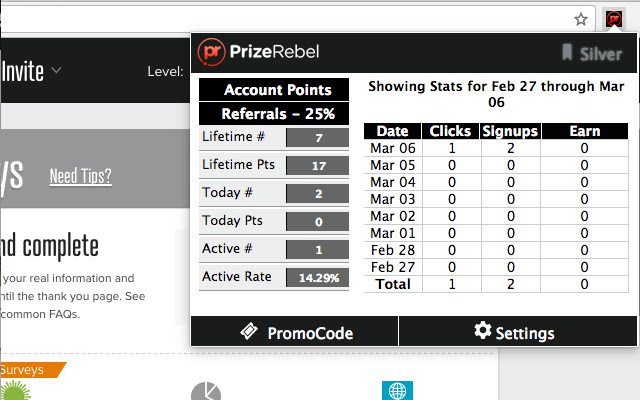
Task: Bookmark page with the star icon
Action: [581, 18]
